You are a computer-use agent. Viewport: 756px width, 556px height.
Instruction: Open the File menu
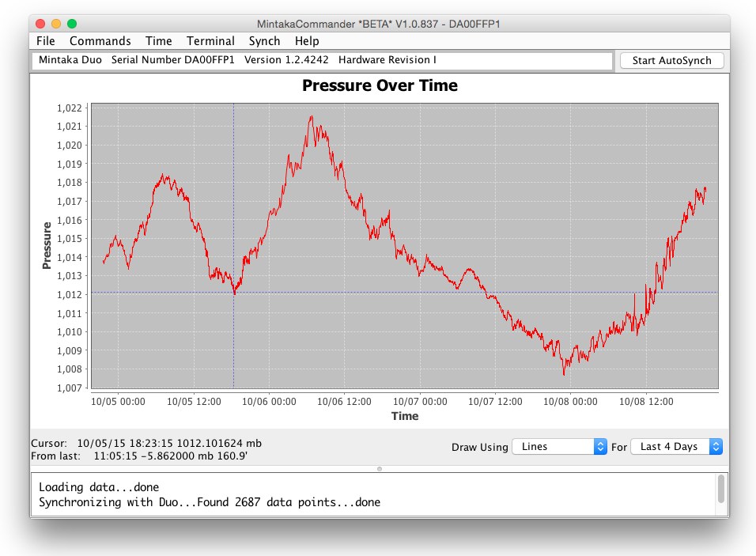click(x=46, y=41)
